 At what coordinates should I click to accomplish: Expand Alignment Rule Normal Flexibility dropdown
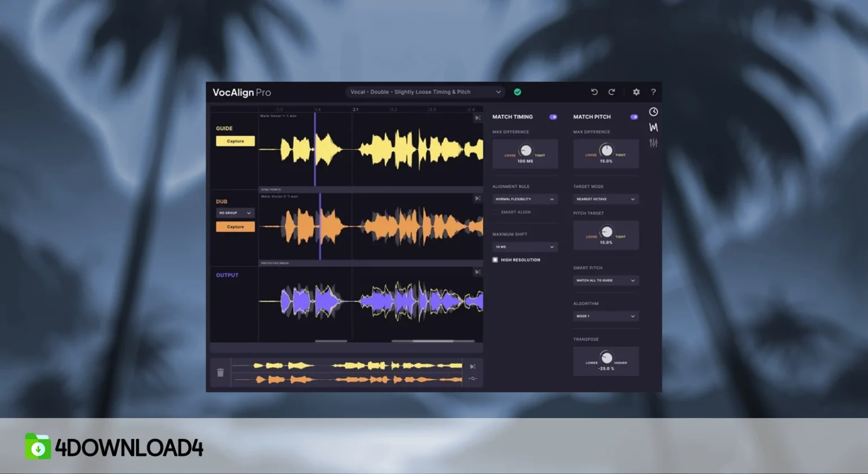tap(525, 199)
